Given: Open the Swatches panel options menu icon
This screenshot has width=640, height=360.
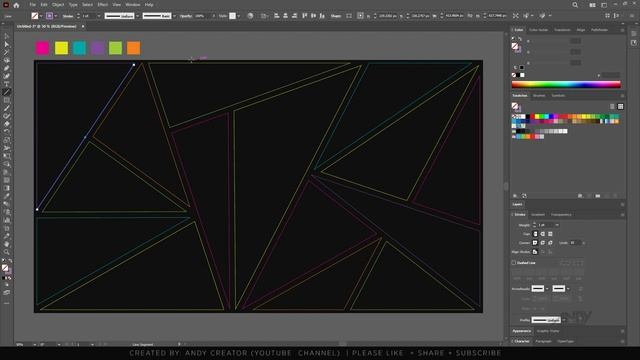Looking at the screenshot, I should pyautogui.click(x=622, y=96).
